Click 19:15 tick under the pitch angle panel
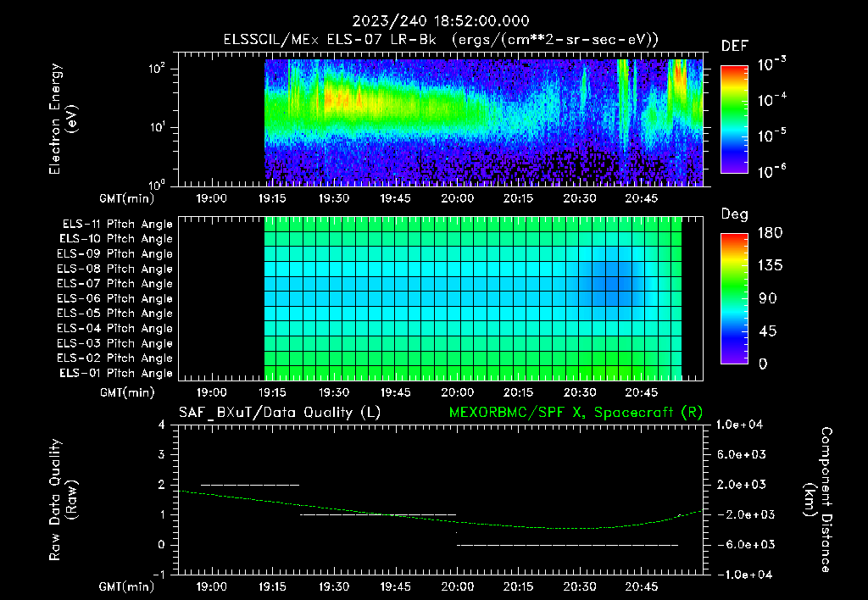 click(x=272, y=392)
